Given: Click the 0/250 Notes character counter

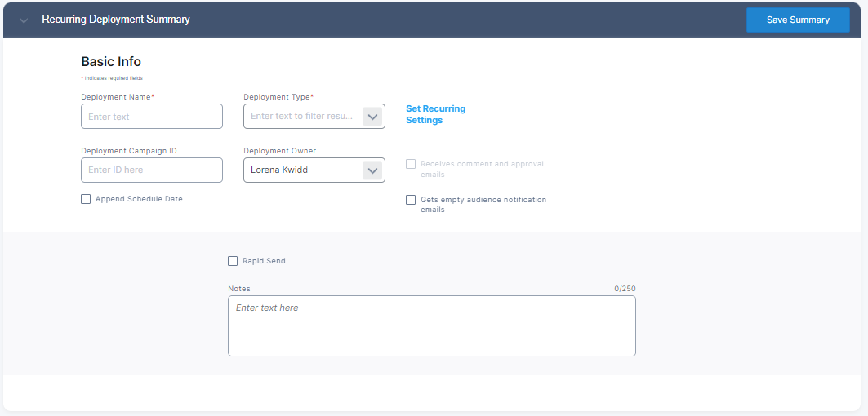Looking at the screenshot, I should pos(625,289).
